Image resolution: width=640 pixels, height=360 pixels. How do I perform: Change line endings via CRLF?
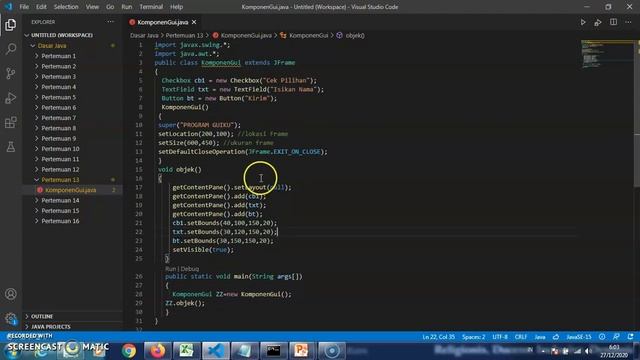(x=521, y=337)
